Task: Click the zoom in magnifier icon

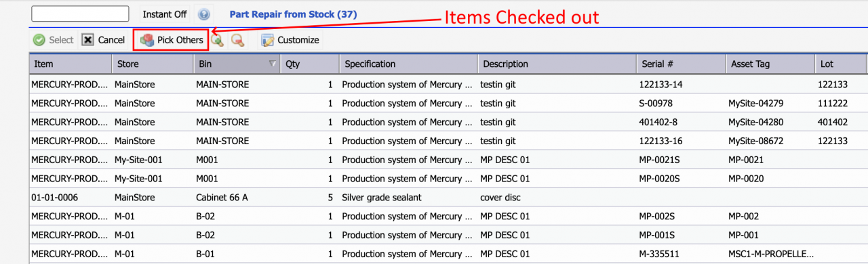Action: pyautogui.click(x=217, y=40)
